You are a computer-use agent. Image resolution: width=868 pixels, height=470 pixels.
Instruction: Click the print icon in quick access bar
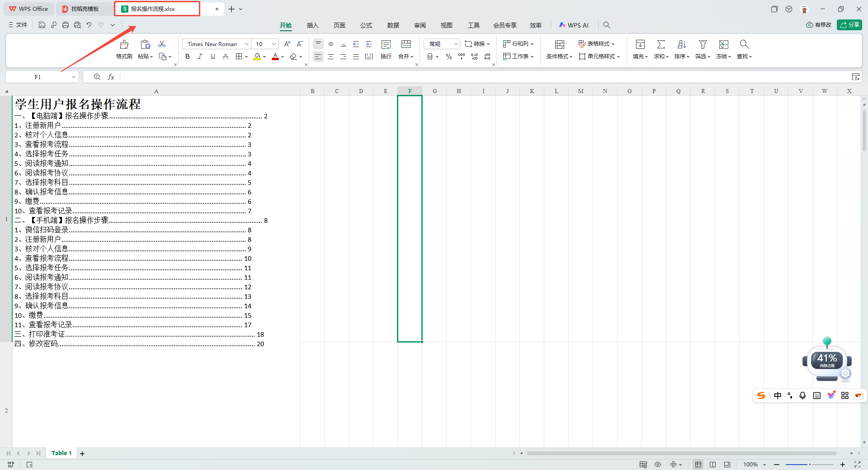66,25
